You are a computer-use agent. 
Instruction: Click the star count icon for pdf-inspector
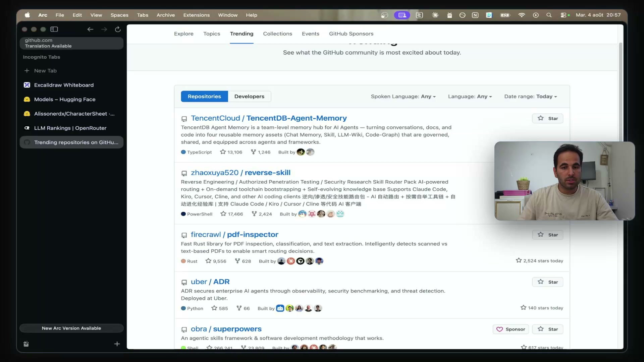[208, 261]
